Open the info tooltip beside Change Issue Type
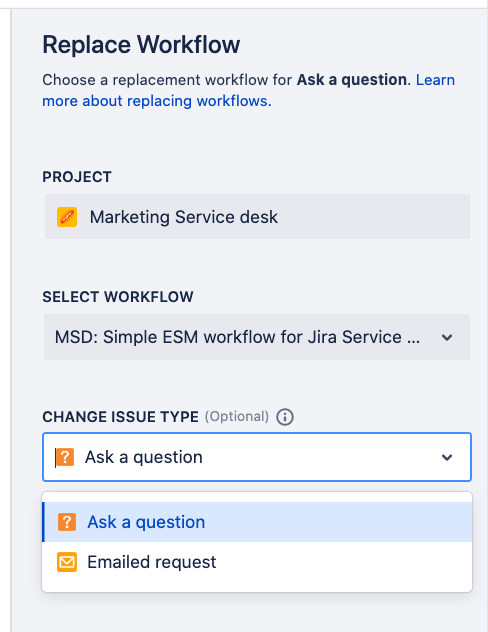This screenshot has height=632, width=488. coord(285,417)
